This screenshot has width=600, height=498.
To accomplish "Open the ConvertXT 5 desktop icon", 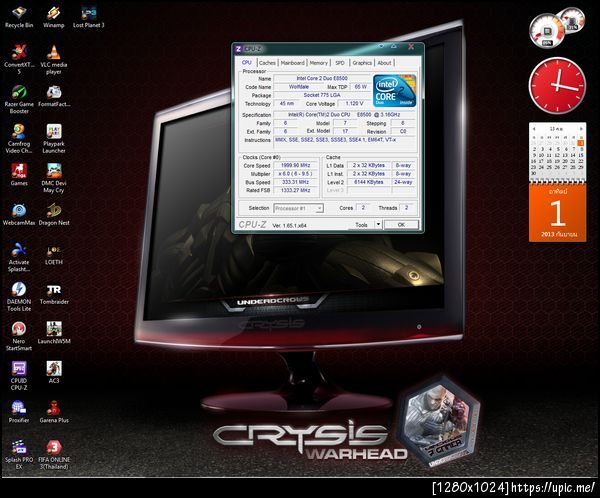I will [x=19, y=59].
